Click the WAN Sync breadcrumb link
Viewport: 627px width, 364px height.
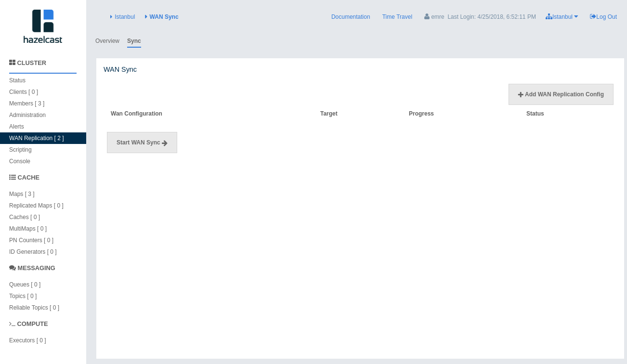164,16
